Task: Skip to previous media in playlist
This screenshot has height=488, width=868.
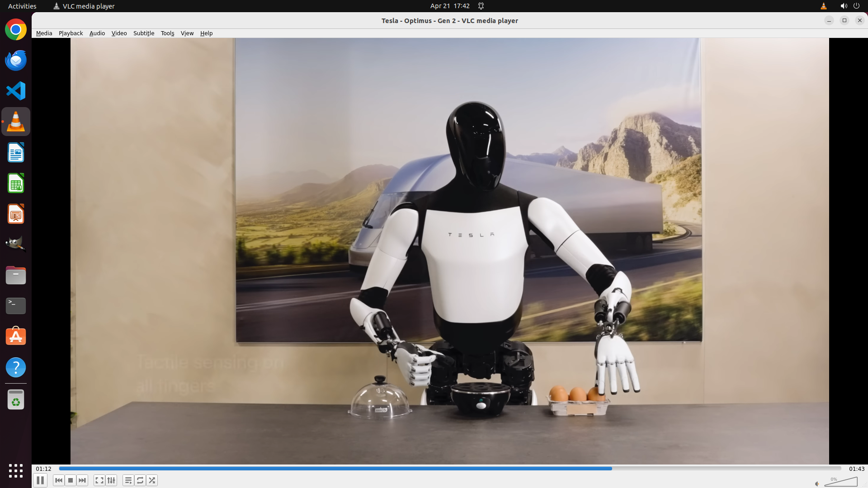Action: point(58,480)
